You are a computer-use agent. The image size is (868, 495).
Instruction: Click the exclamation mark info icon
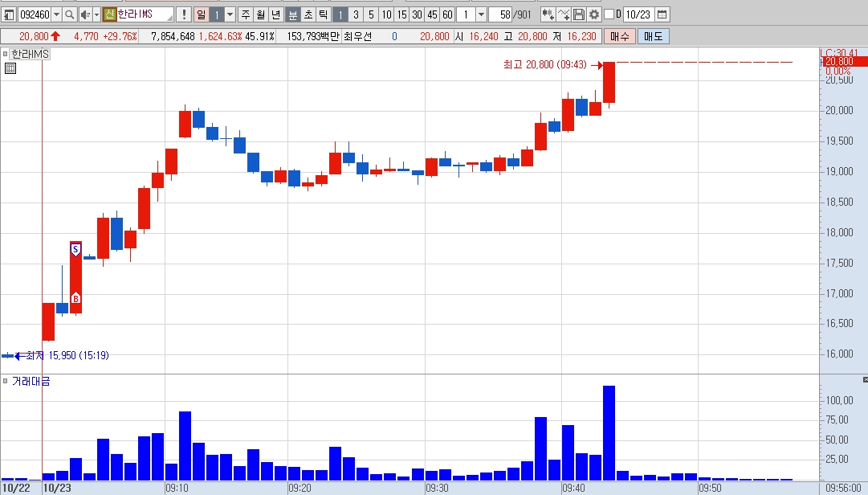click(x=184, y=14)
